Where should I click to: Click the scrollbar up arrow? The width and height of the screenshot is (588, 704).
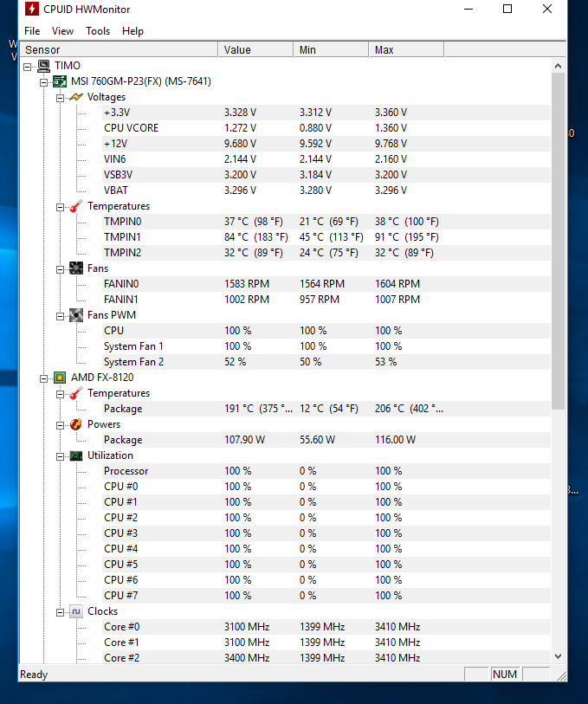tap(558, 66)
